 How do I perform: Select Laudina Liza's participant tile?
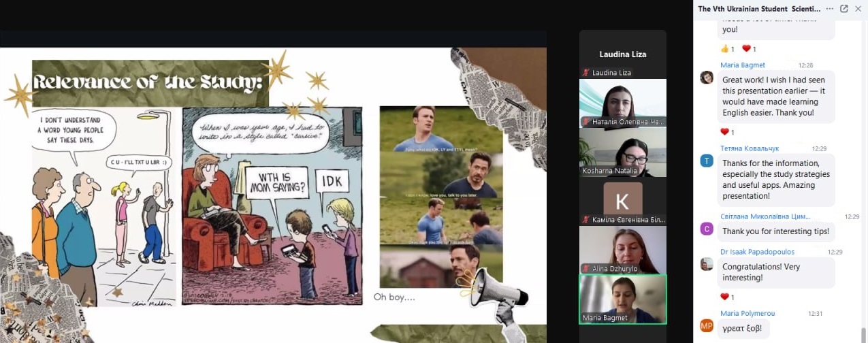tap(622, 54)
